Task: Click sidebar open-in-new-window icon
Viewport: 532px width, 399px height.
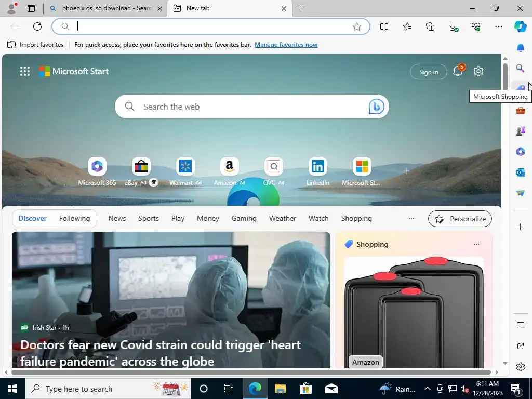Action: pos(521,346)
